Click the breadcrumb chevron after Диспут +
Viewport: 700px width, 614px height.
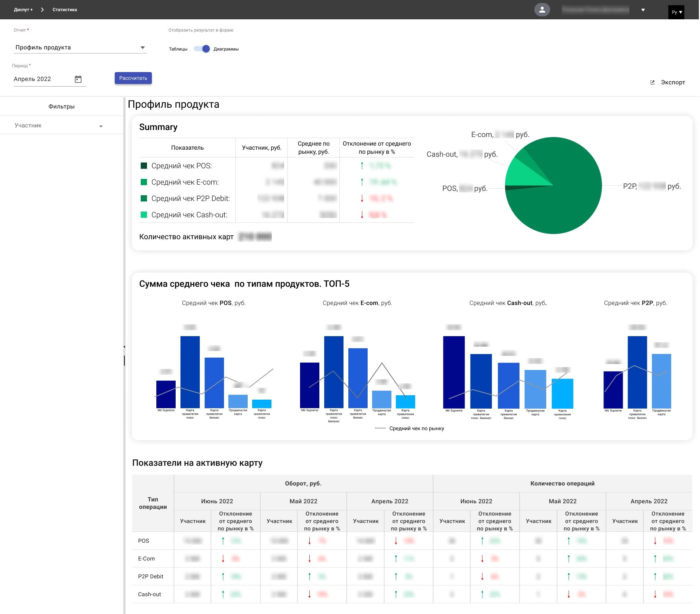pos(42,10)
